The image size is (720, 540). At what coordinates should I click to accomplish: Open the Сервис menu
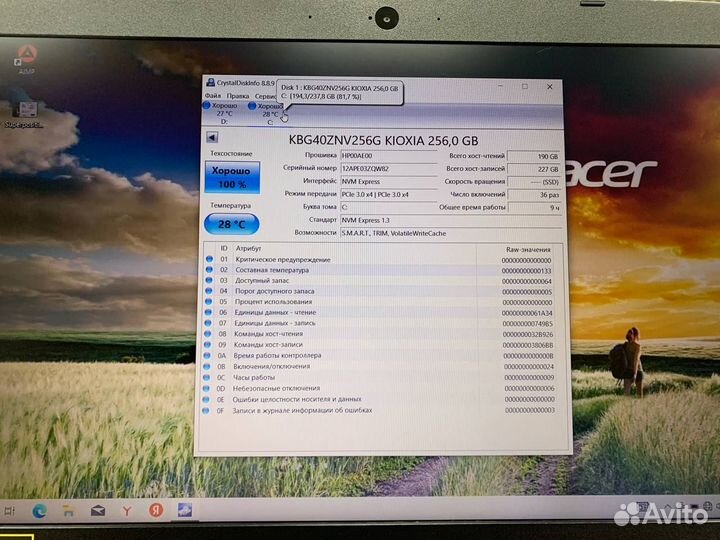coord(265,96)
